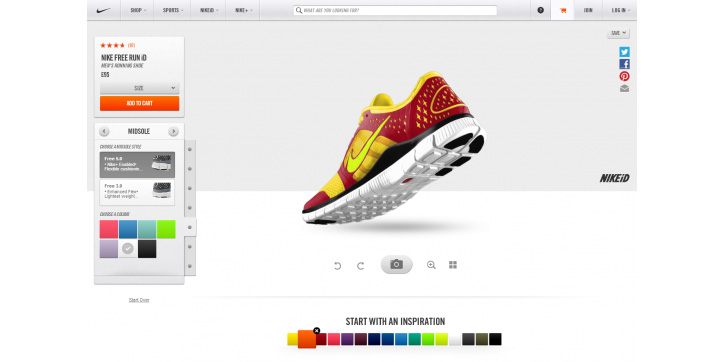Open the Log In dropdown menu
Viewport: 724px width, 362px height.
coord(620,10)
